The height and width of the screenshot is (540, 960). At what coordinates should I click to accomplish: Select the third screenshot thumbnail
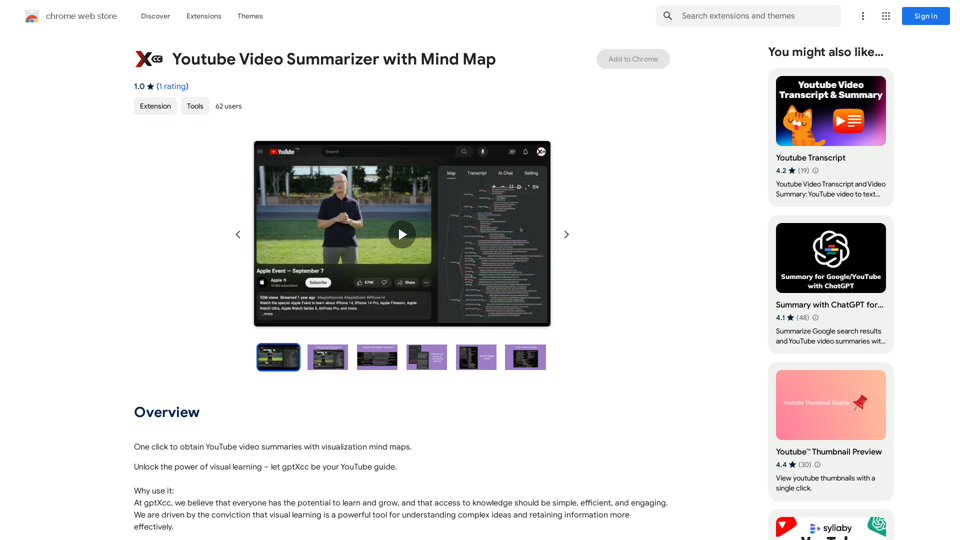(x=377, y=357)
